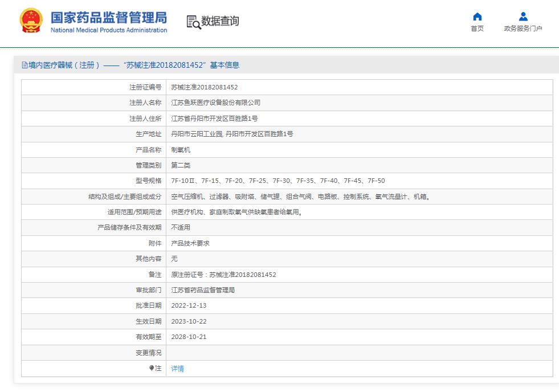Open the 政务服务门户 text label
The height and width of the screenshot is (392, 559).
click(x=523, y=28)
